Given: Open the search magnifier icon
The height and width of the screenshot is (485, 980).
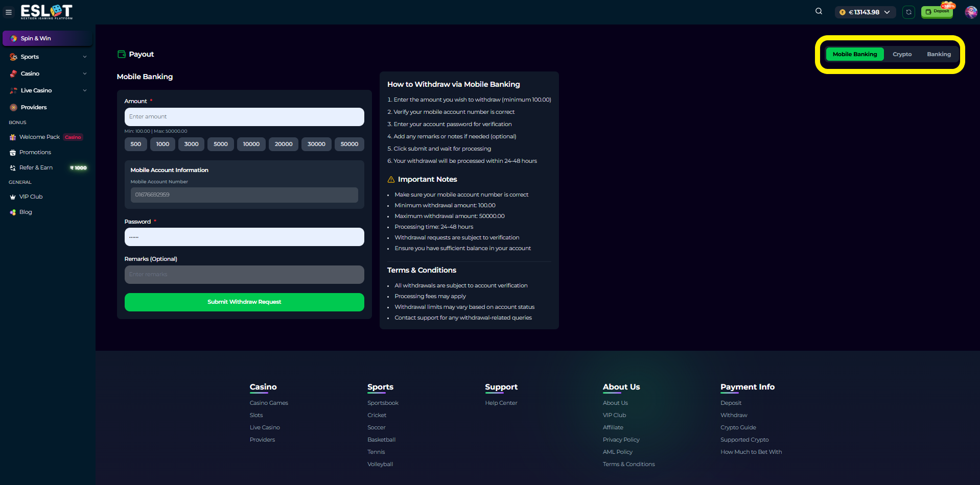Looking at the screenshot, I should (x=819, y=11).
